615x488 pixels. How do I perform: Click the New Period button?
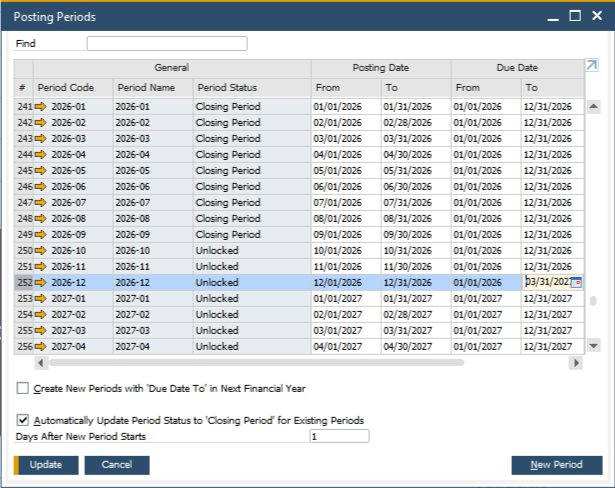coord(557,465)
